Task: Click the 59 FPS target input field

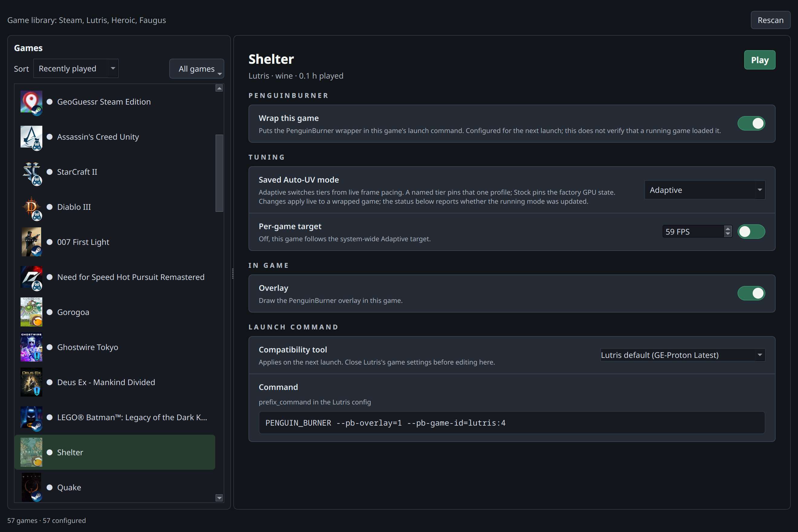Action: pos(693,232)
